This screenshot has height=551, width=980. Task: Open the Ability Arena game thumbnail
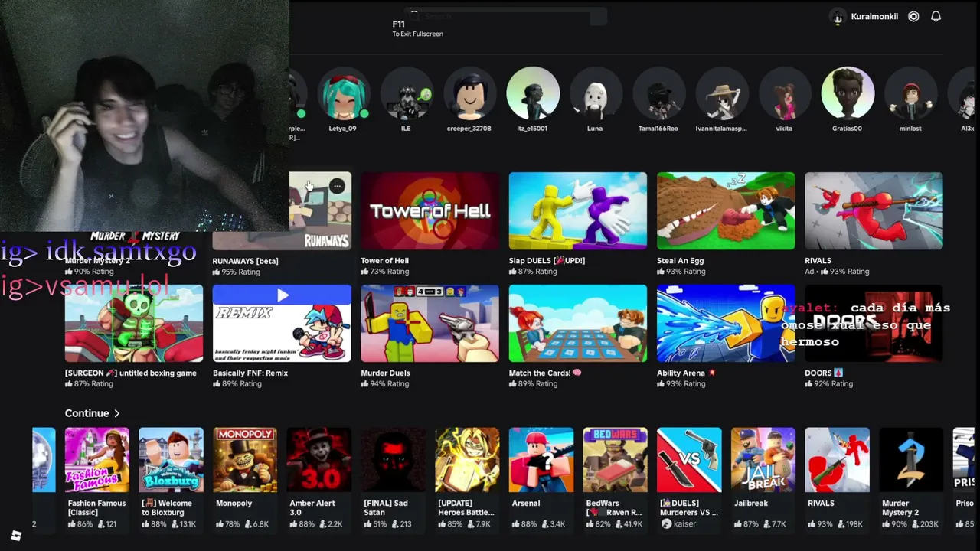(726, 323)
